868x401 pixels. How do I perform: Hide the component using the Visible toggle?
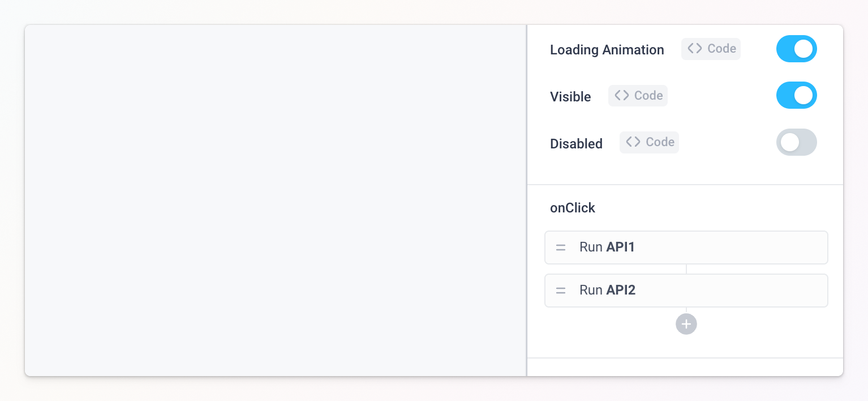797,95
